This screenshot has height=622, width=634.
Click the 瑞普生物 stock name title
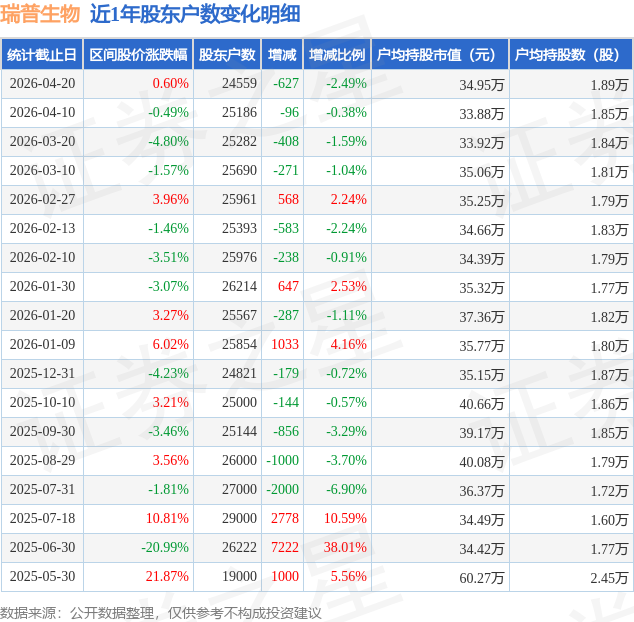click(x=40, y=14)
